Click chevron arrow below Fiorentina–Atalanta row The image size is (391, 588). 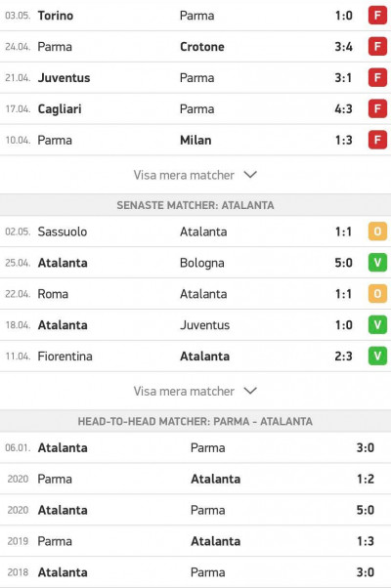tap(250, 391)
